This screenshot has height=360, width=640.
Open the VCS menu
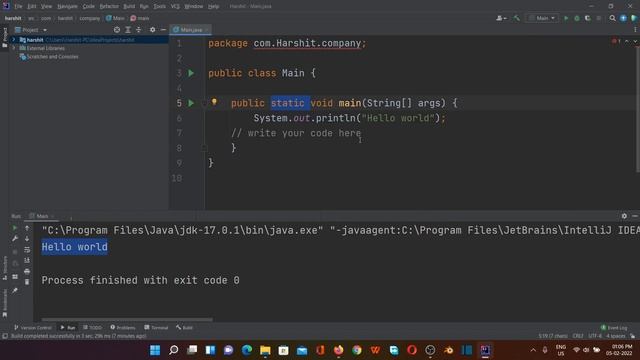point(175,6)
